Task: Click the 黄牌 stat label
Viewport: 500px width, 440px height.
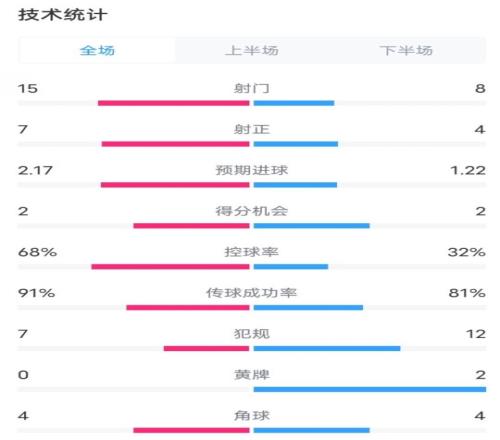Action: (x=252, y=375)
